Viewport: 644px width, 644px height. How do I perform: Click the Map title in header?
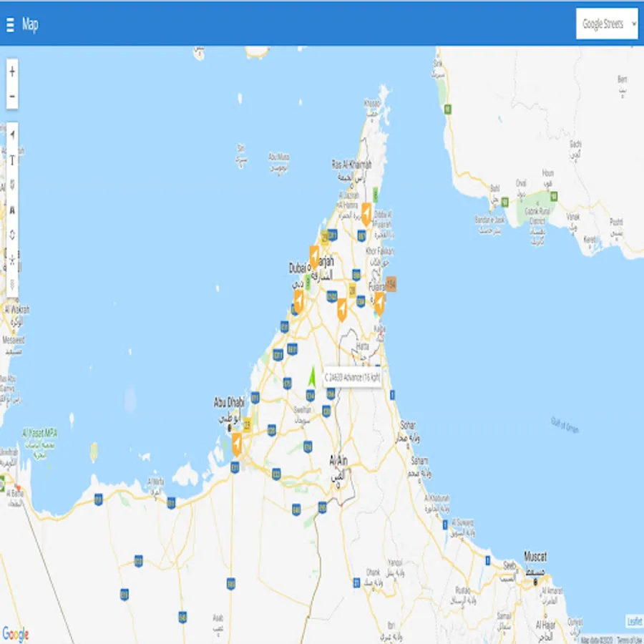[x=30, y=24]
